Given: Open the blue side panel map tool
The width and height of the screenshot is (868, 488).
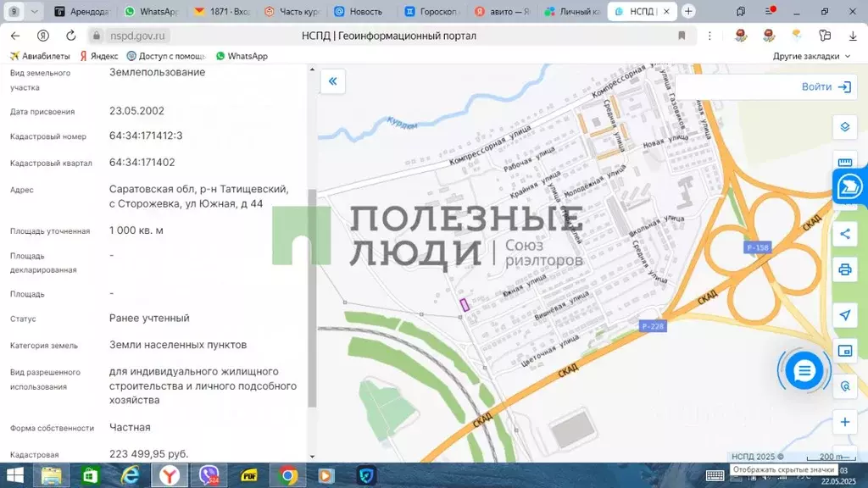Looking at the screenshot, I should 849,186.
